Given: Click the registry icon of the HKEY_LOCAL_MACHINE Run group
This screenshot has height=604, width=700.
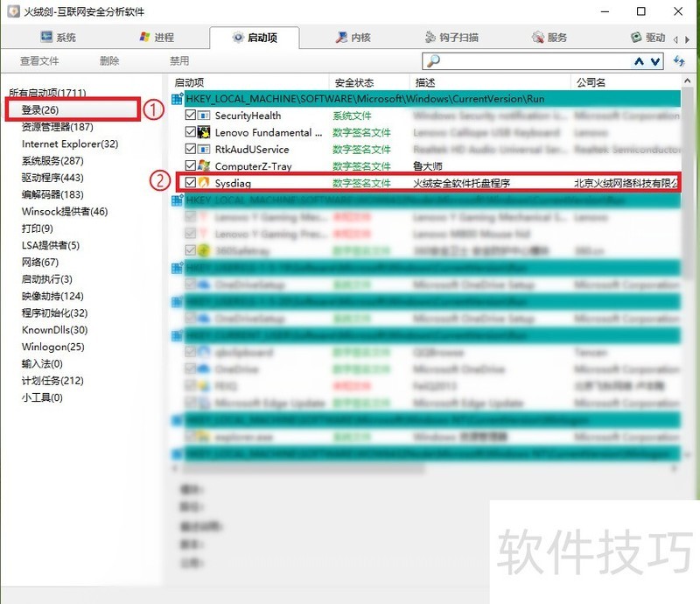Looking at the screenshot, I should pos(178,98).
